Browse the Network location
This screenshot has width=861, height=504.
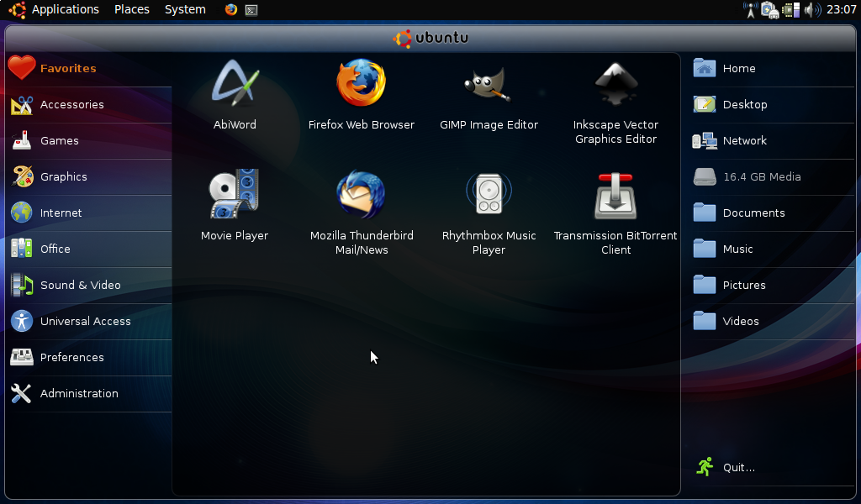[774, 141]
